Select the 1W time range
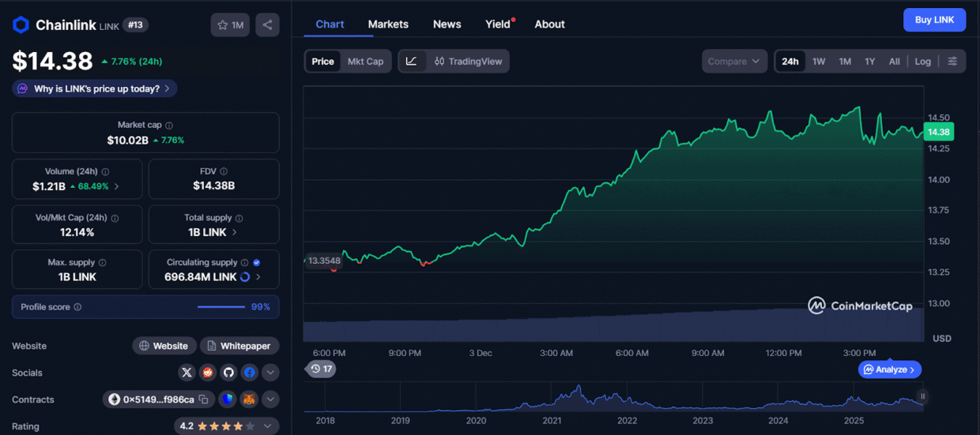Viewport: 980px width, 435px height. pos(819,62)
